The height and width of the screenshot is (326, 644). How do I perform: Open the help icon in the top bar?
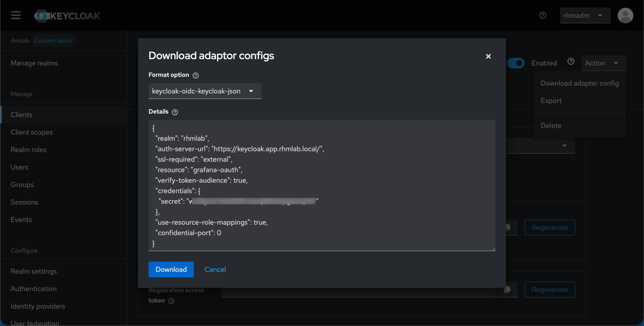pyautogui.click(x=542, y=15)
